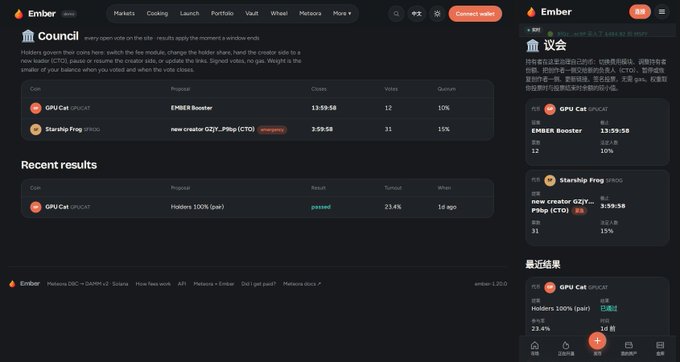This screenshot has height=362, width=680.
Task: Open the Meteora nav item
Action: tap(310, 13)
